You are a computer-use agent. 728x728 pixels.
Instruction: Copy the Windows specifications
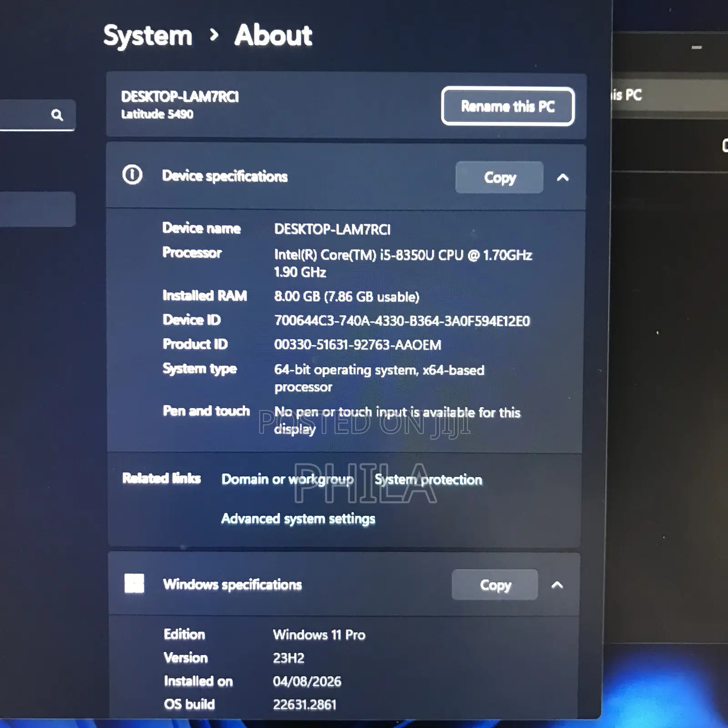point(495,585)
